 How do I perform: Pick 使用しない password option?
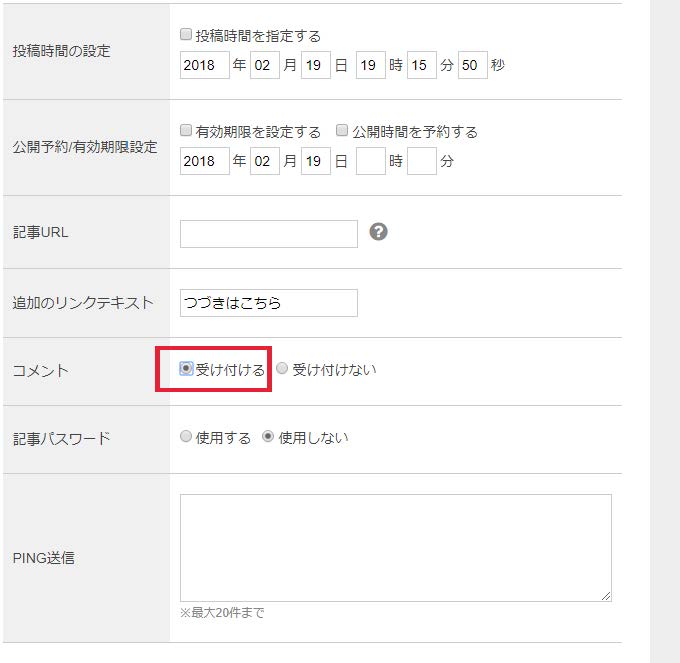(x=268, y=437)
